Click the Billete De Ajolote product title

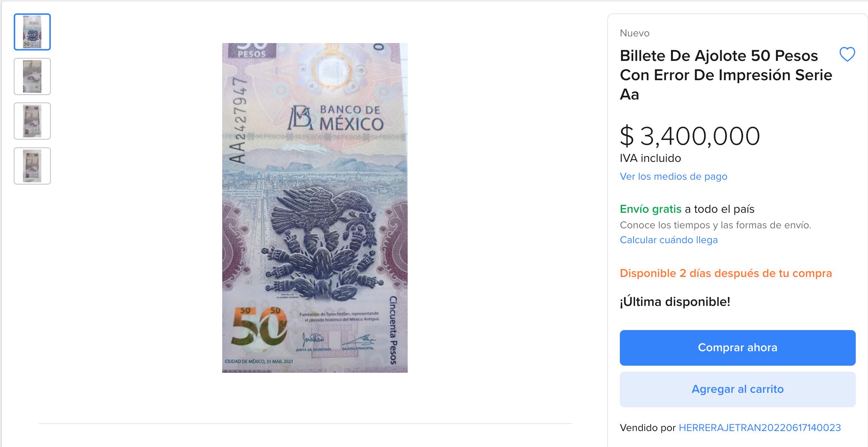pyautogui.click(x=726, y=75)
